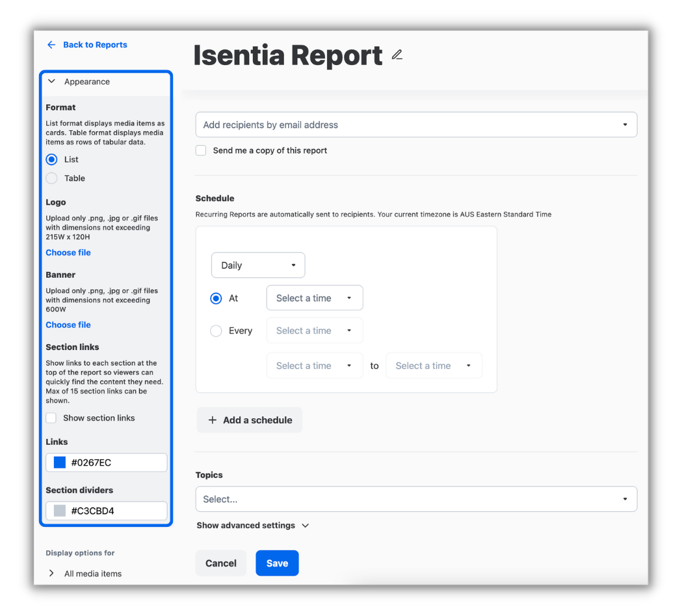
Task: Click the back arrow icon beside Back to Reports
Action: 51,45
